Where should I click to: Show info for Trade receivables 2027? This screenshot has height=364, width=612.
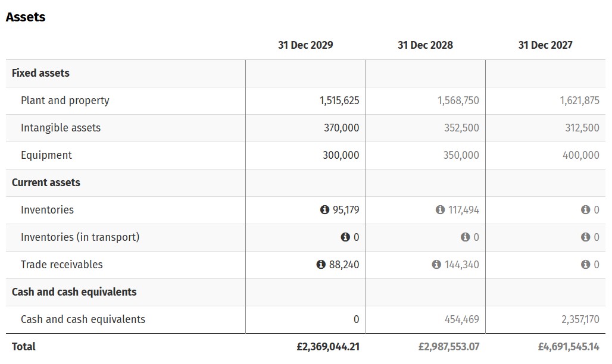(585, 265)
